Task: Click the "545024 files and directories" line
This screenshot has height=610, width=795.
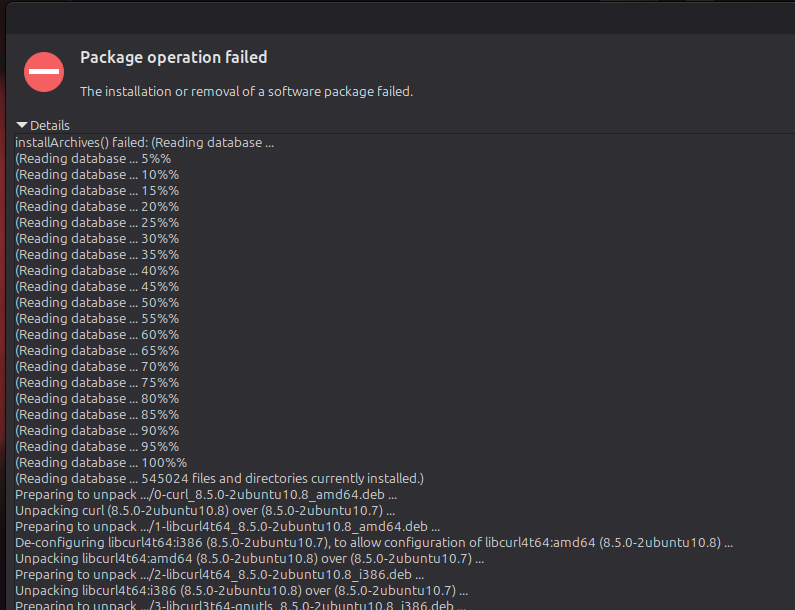Action: click(x=219, y=478)
